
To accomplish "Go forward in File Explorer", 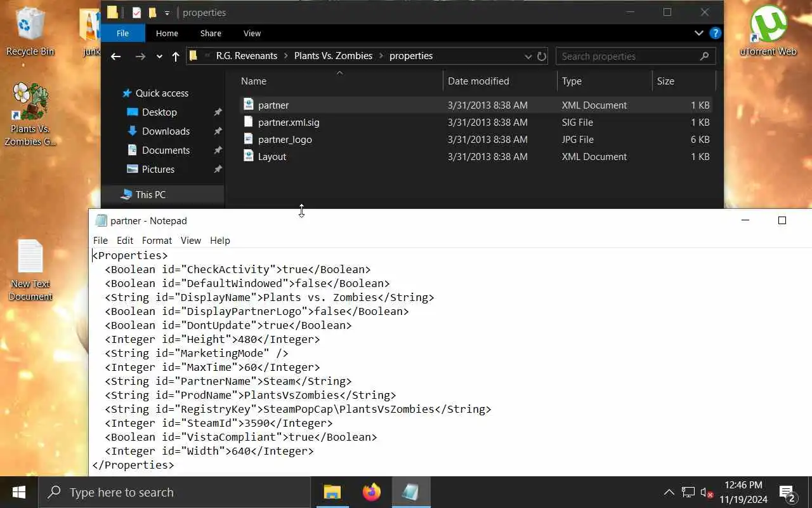I will tap(140, 57).
